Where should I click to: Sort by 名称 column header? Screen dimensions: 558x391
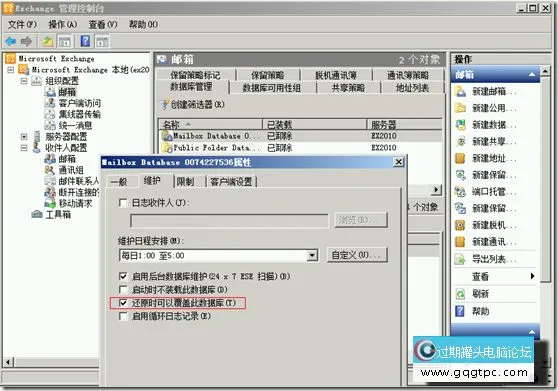click(x=211, y=125)
